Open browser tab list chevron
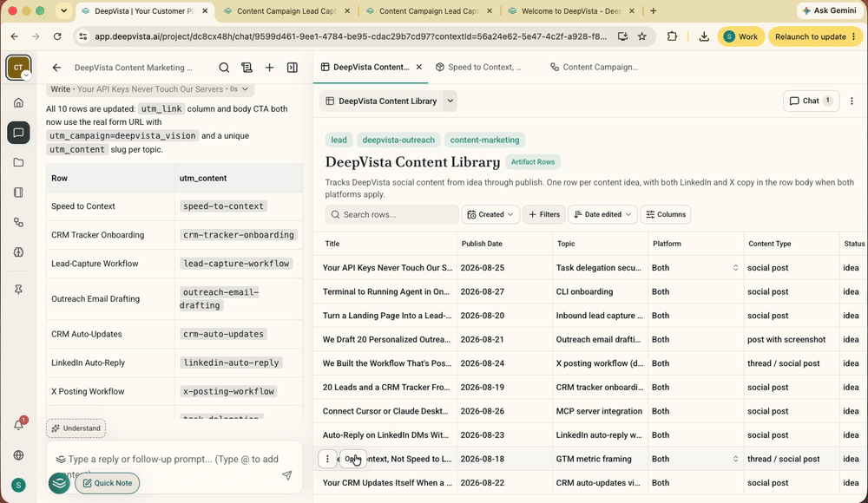The width and height of the screenshot is (868, 503). [63, 10]
